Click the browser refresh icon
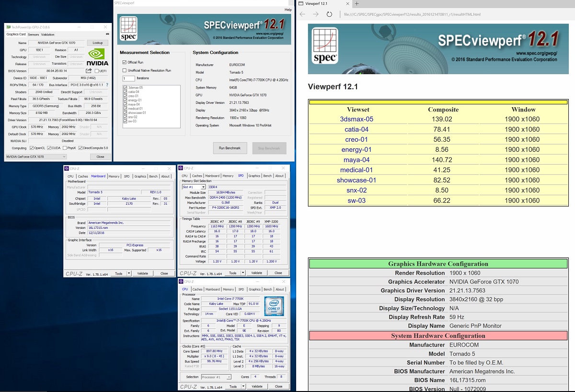The height and width of the screenshot is (392, 575). (329, 14)
